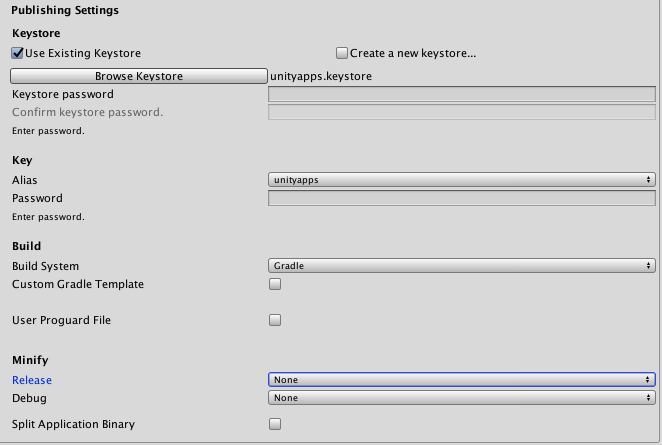This screenshot has width=662, height=445.
Task: Click the Debug label under Minify
Action: (x=29, y=398)
